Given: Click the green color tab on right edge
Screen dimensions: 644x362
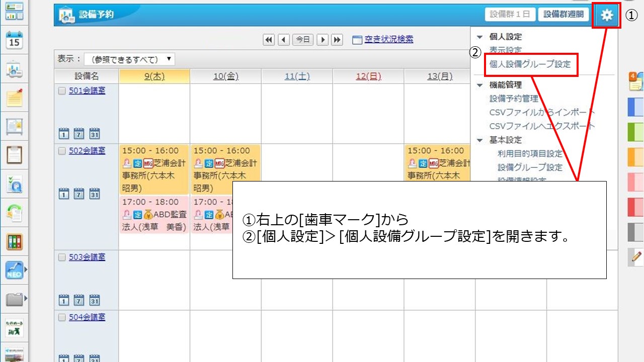Looking at the screenshot, I should coord(635,133).
